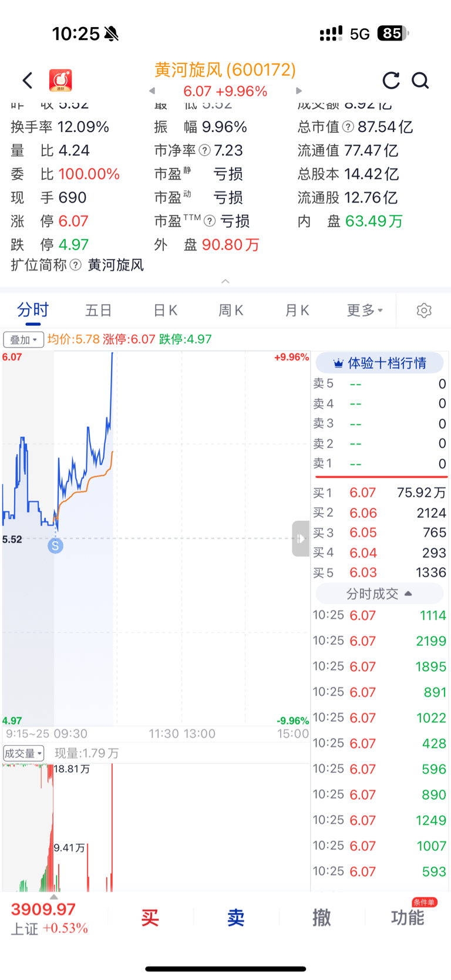
Task: Select 买4 price 6.04 row
Action: point(379,553)
